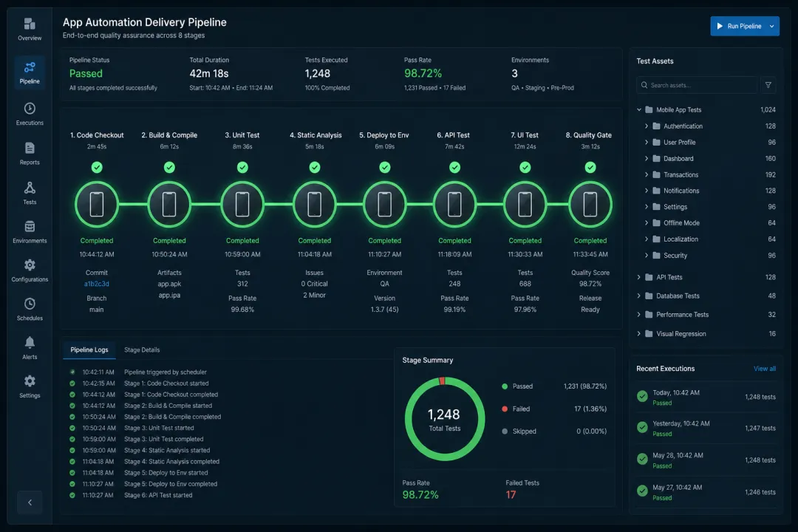Expand the Authentication folder
This screenshot has width=798, height=532.
[647, 126]
